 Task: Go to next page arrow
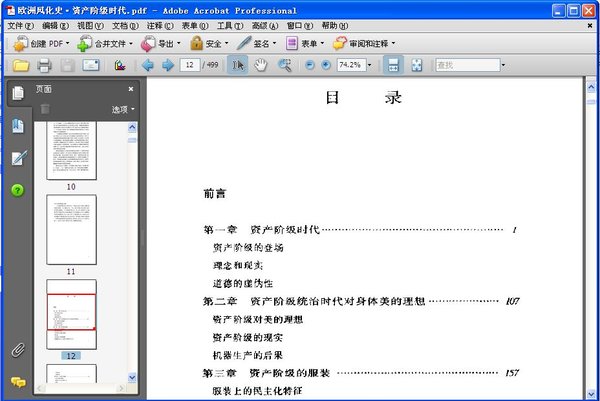(167, 65)
